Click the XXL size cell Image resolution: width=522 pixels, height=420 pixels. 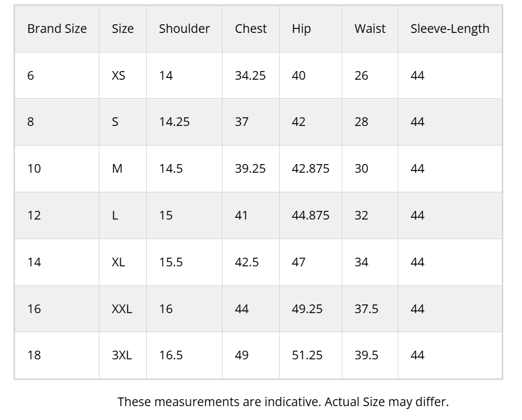tap(122, 309)
